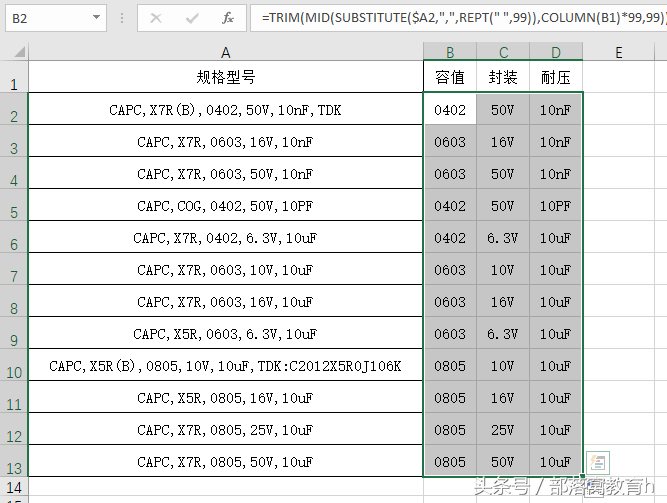Select row 13 header

tap(14, 461)
